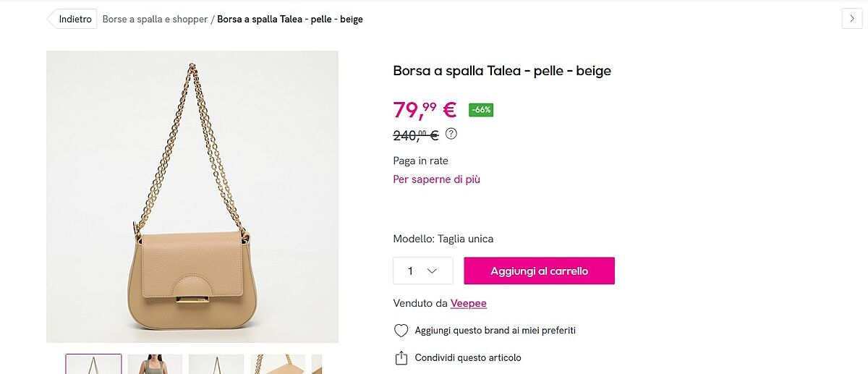Click the main beige bag product image
Image resolution: width=868 pixels, height=374 pixels.
tap(192, 197)
